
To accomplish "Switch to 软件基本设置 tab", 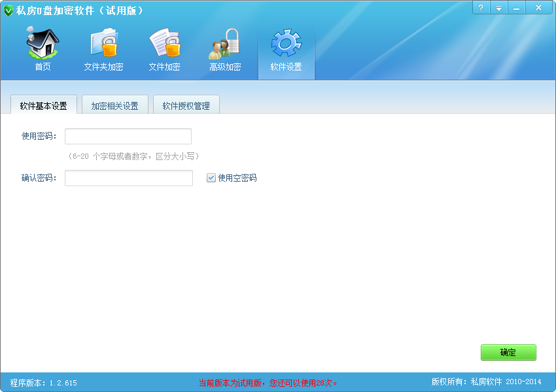I will coord(44,105).
